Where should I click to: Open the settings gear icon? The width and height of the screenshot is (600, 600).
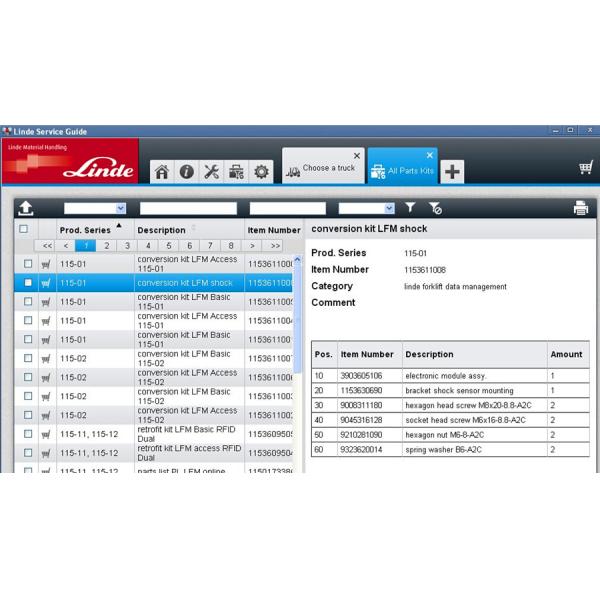point(262,171)
